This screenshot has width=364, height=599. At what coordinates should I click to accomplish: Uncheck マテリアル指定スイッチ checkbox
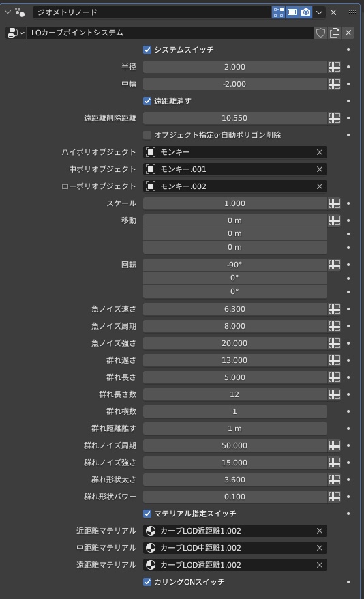pos(147,514)
